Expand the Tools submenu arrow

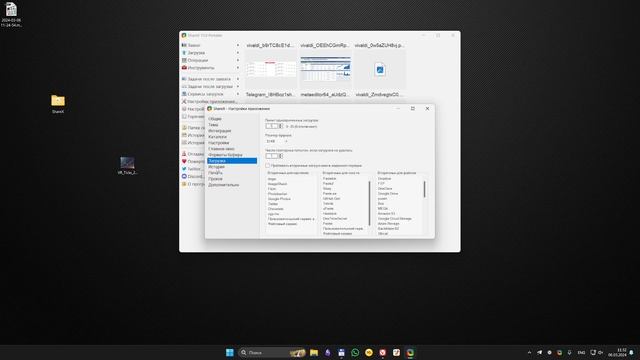238,68
